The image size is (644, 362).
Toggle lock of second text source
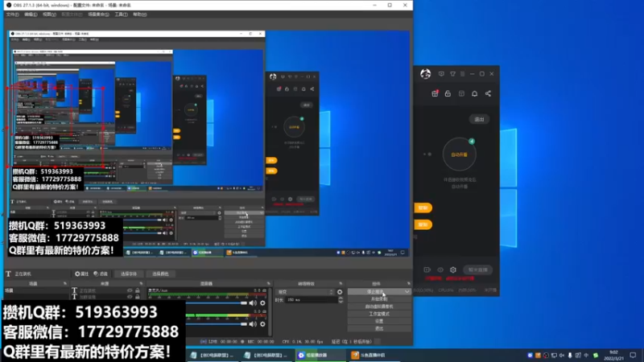[138, 296]
